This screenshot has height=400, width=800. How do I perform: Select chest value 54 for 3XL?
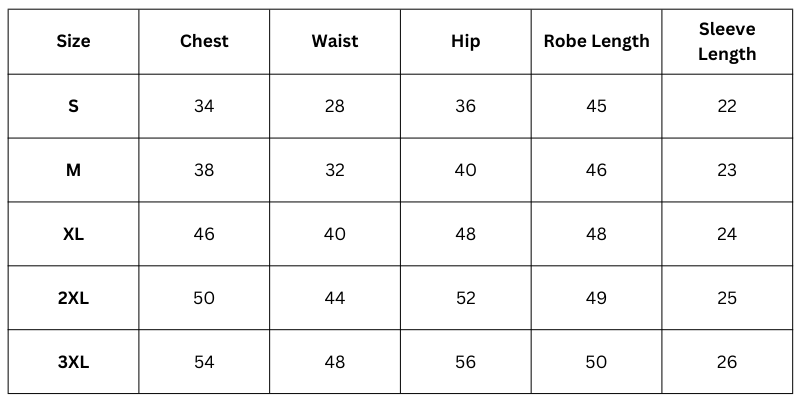click(x=204, y=362)
